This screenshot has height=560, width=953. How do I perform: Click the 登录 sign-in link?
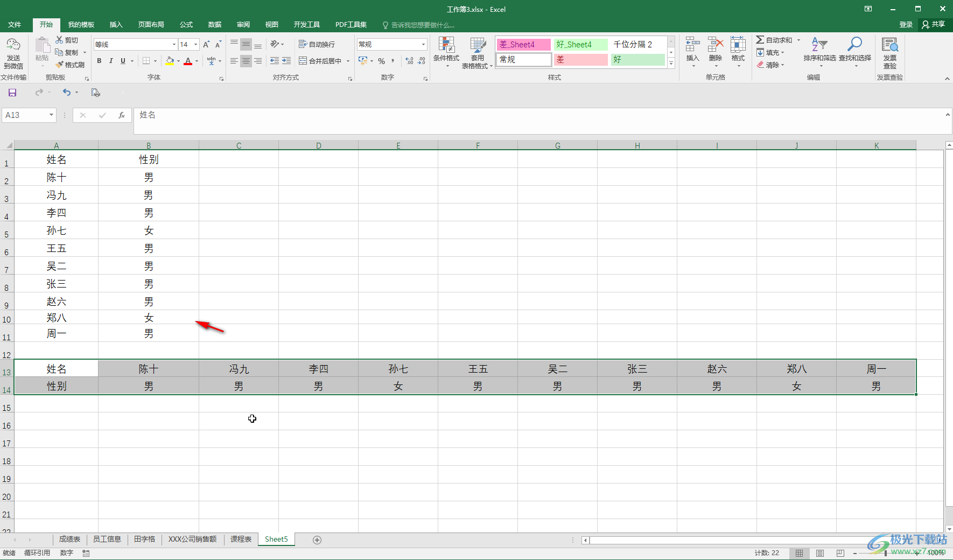pos(906,25)
